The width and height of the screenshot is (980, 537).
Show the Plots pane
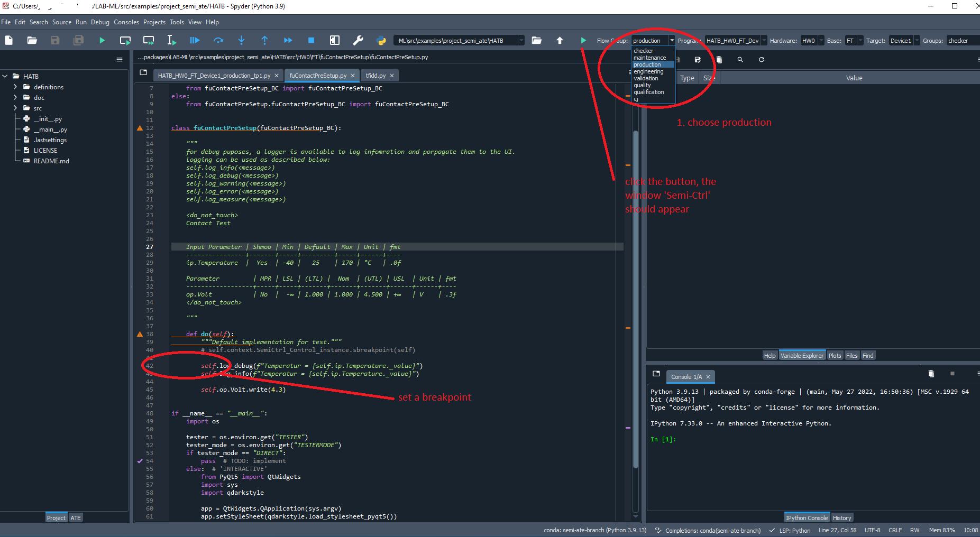(x=835, y=356)
